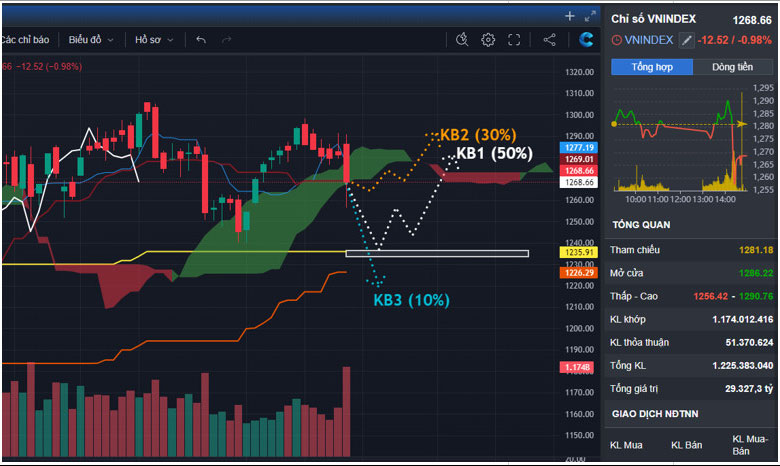This screenshot has height=466, width=780.
Task: Click the share chart icon
Action: click(x=549, y=40)
